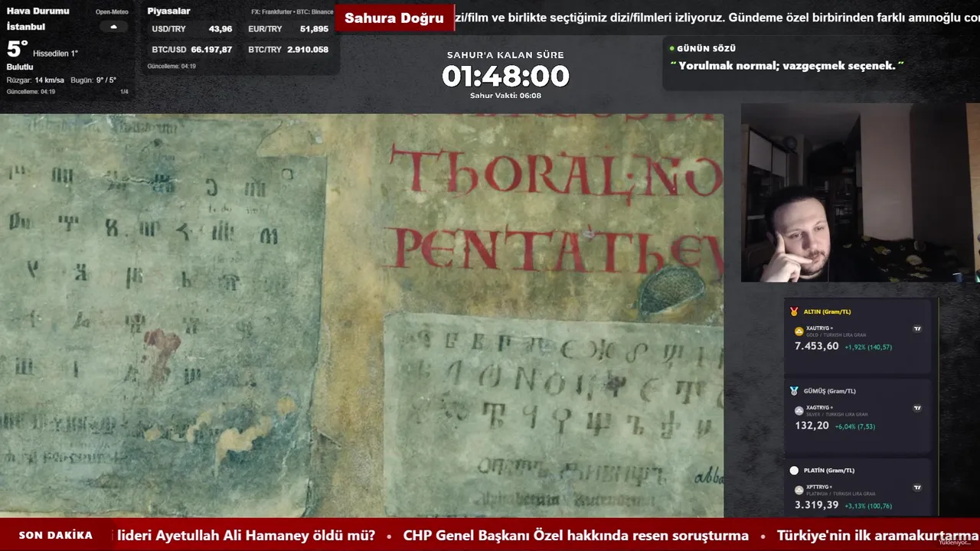Click the white circle icon beside PLATİN (Gram/TL)
This screenshot has height=551, width=980.
pos(794,471)
